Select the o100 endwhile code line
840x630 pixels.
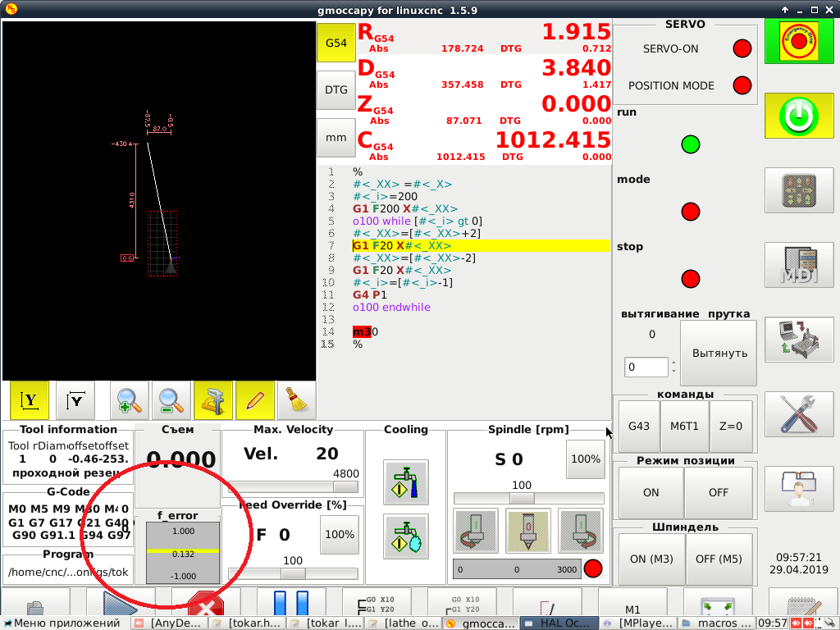391,308
